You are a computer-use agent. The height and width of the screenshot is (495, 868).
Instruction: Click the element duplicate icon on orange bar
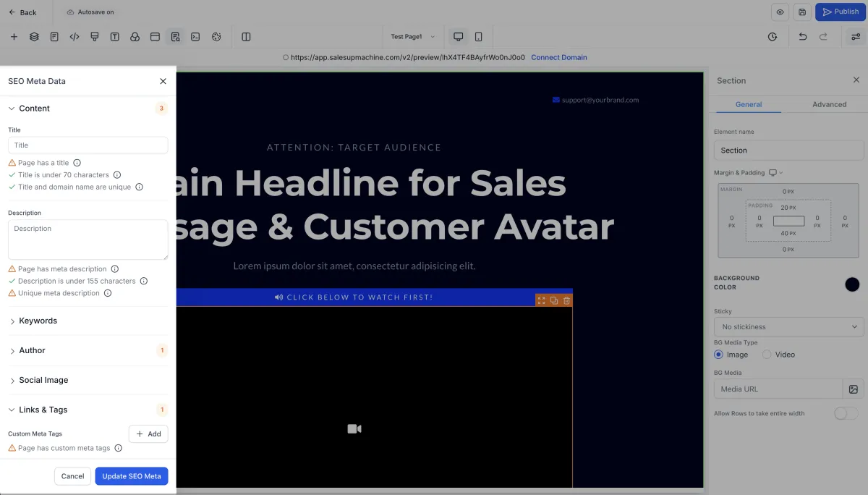point(554,300)
